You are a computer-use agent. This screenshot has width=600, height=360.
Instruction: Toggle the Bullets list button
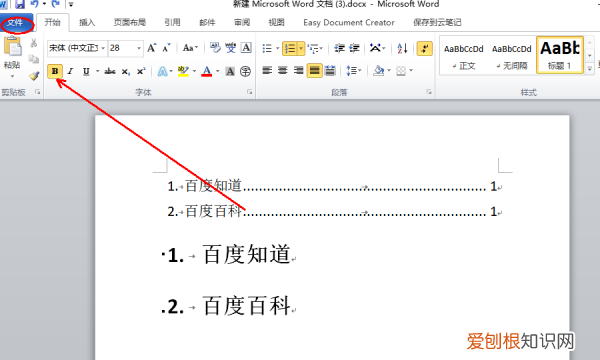pos(267,49)
